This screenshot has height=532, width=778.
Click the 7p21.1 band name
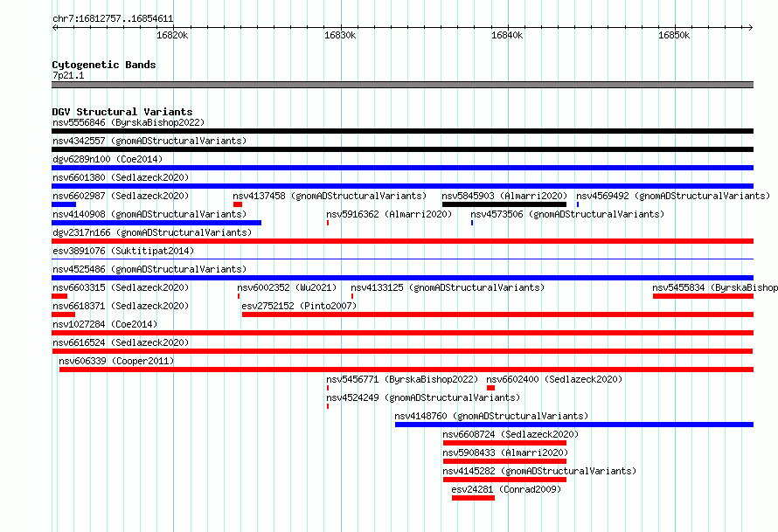coord(68,75)
